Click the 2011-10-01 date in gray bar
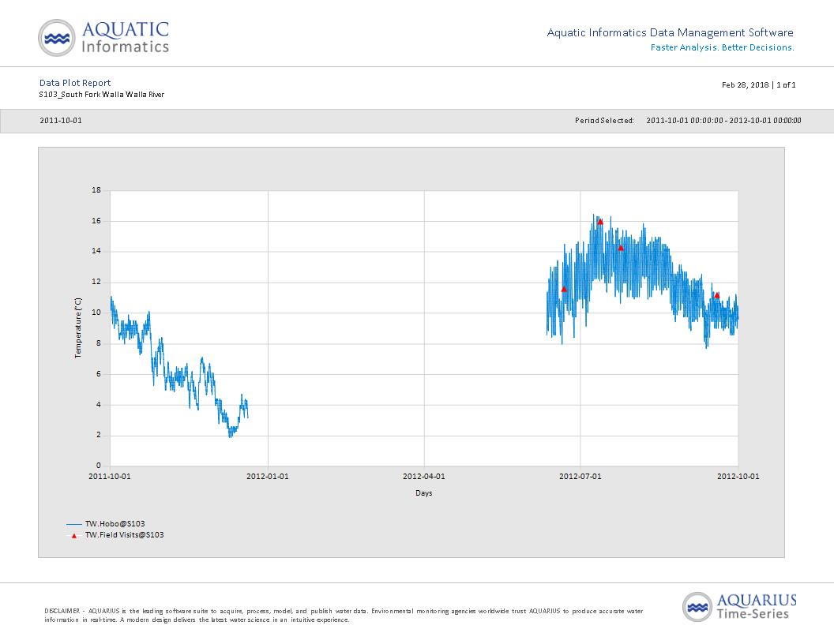 (61, 120)
